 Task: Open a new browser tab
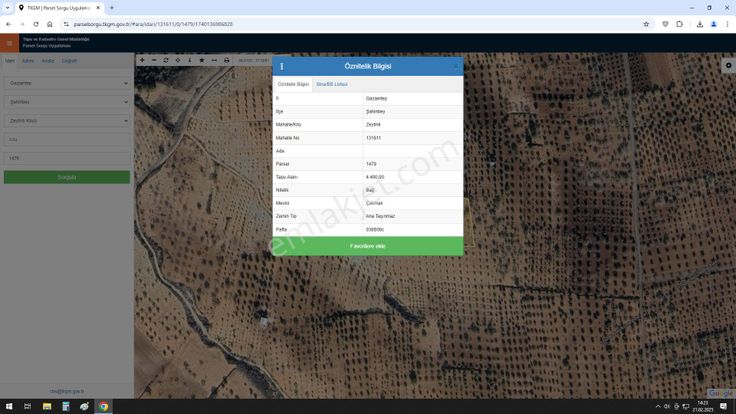pos(112,8)
